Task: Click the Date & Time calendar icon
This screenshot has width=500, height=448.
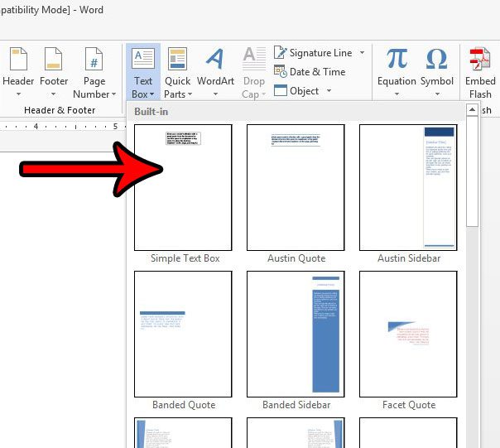Action: 281,71
